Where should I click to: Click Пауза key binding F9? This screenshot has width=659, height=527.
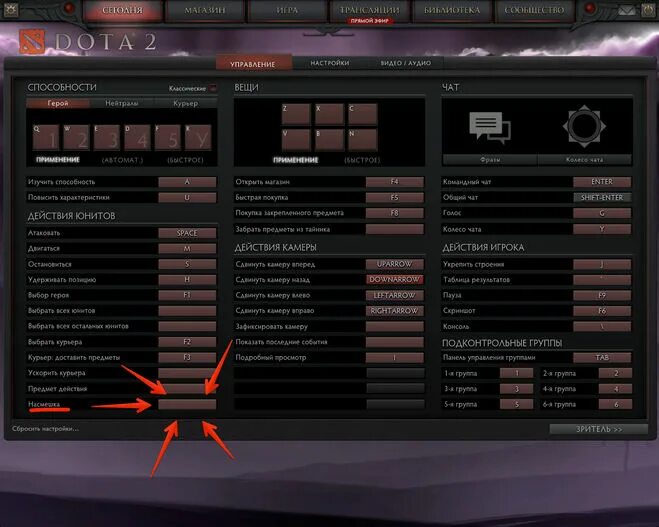tap(602, 295)
